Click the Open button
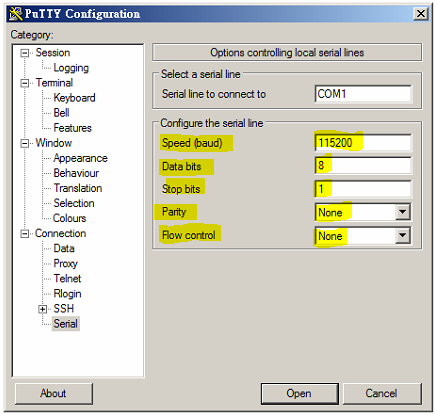 coord(299,394)
